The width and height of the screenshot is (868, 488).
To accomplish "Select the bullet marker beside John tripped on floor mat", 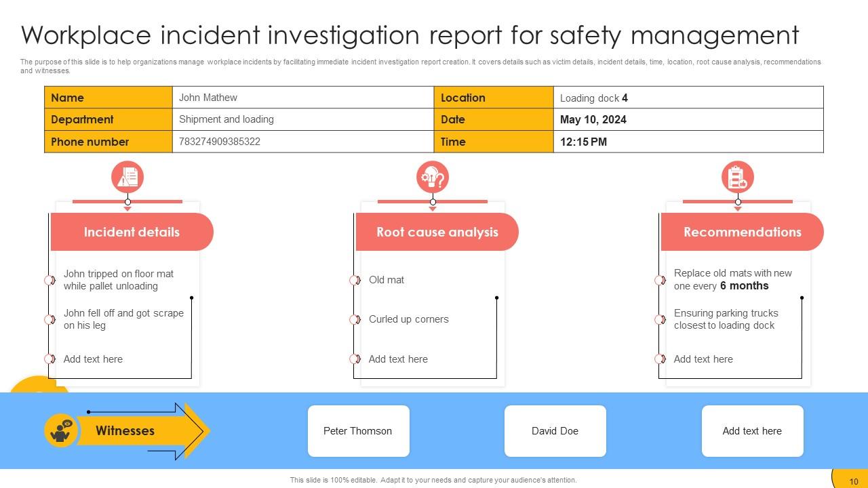I will click(49, 280).
